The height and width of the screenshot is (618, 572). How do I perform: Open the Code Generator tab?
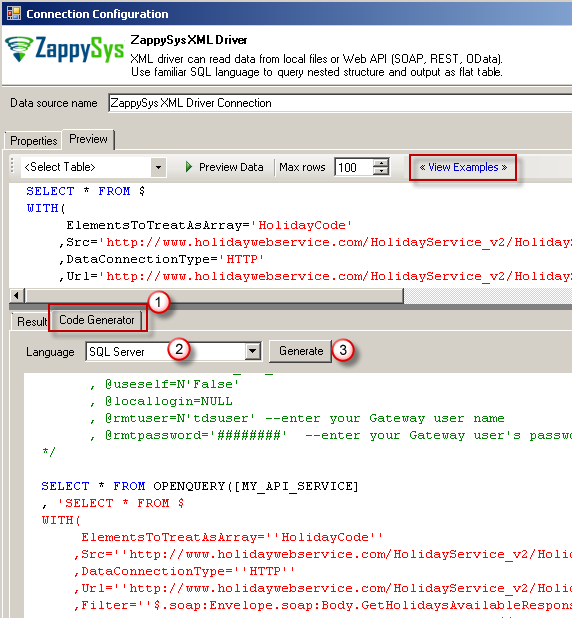point(97,320)
